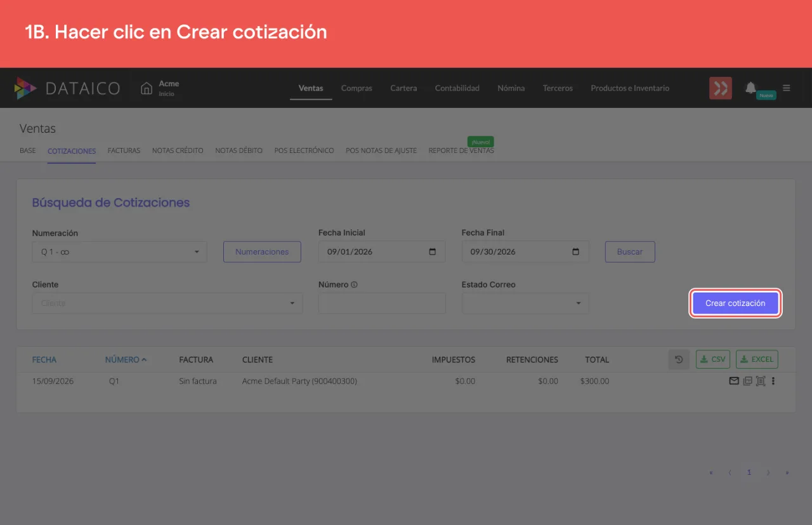The image size is (812, 525).
Task: Click the Buscar button
Action: tap(630, 252)
